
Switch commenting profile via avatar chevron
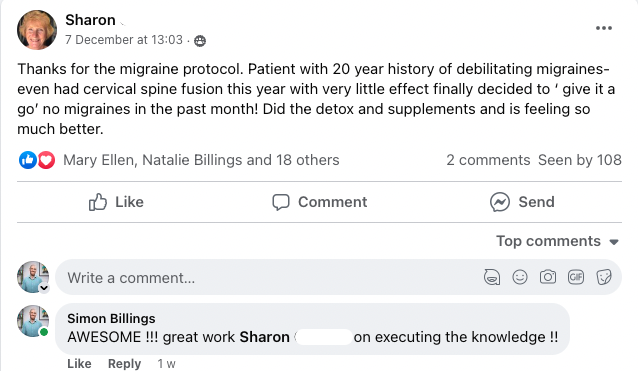click(x=44, y=288)
